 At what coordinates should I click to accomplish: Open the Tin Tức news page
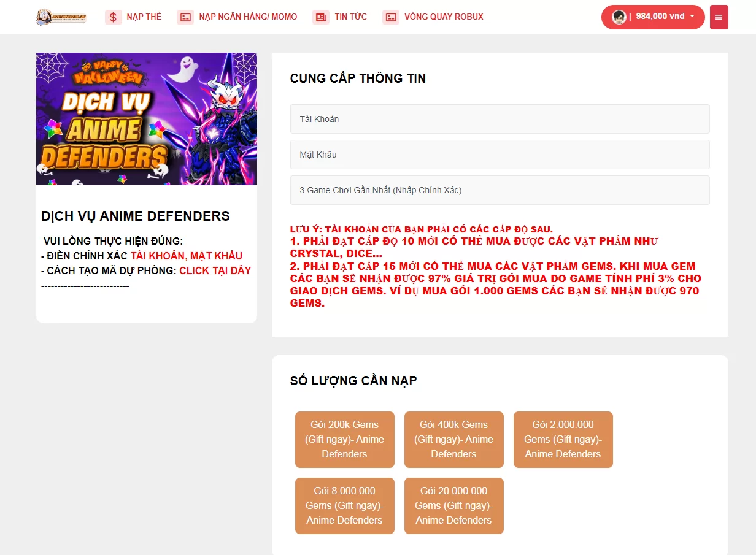[x=351, y=17]
